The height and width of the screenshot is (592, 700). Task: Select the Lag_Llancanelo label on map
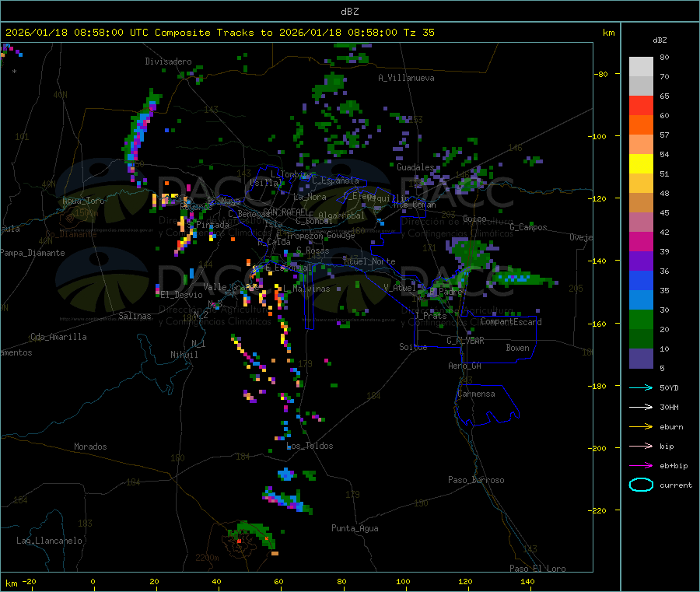[x=50, y=540]
